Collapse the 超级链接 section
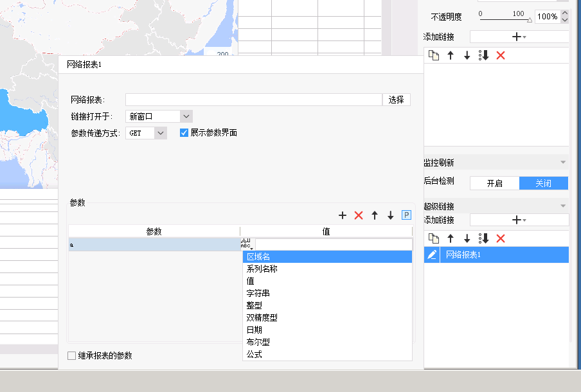The image size is (581, 392). [563, 206]
